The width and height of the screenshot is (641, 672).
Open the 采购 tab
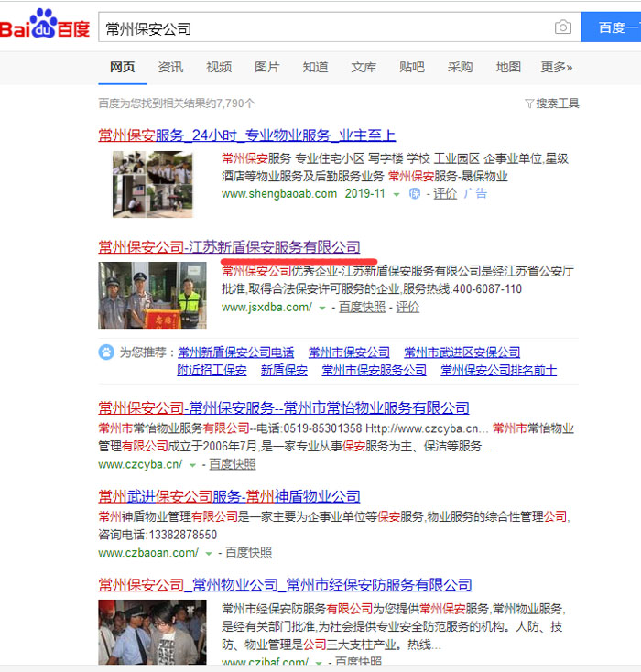(460, 67)
